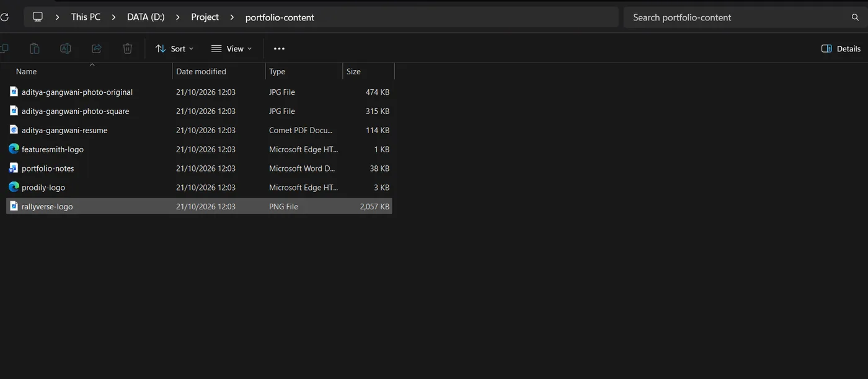Image resolution: width=868 pixels, height=379 pixels.
Task: Open the See more ellipsis menu
Action: (279, 48)
